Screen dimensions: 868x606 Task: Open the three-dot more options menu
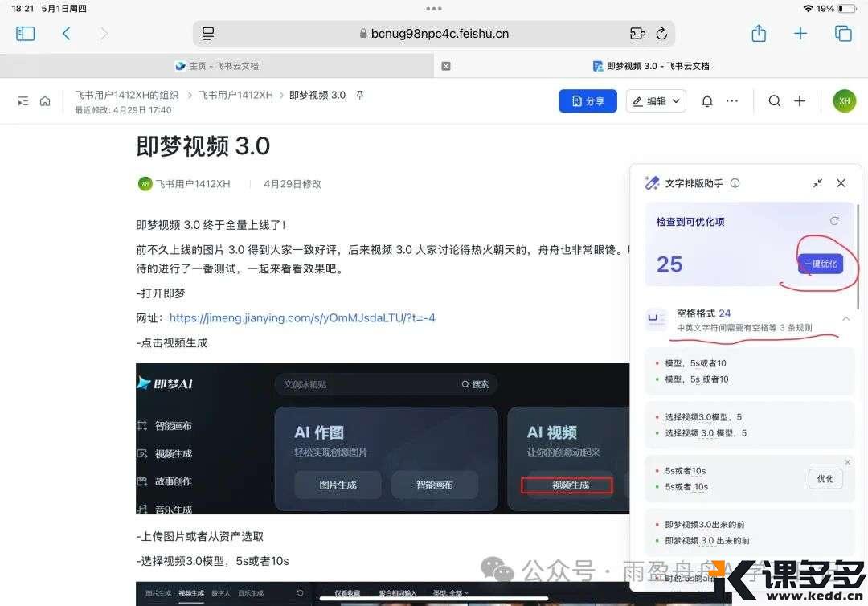click(x=731, y=101)
